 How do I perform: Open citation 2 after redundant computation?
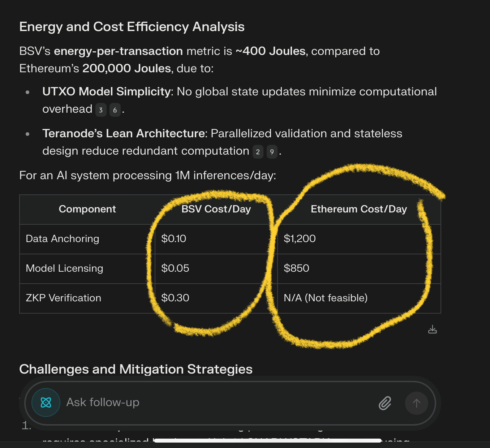258,152
